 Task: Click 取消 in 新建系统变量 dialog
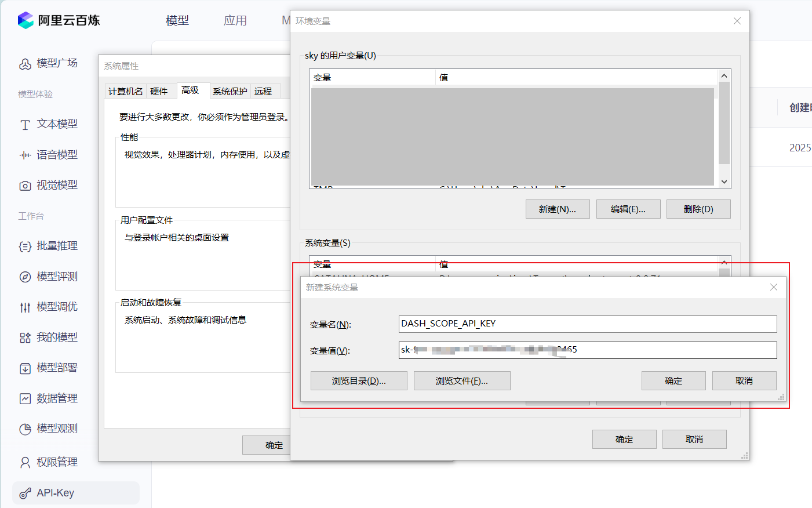click(x=744, y=380)
